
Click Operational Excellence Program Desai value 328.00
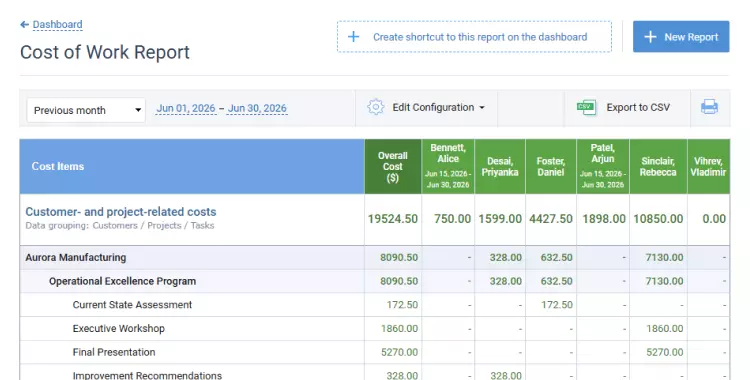[x=506, y=281]
